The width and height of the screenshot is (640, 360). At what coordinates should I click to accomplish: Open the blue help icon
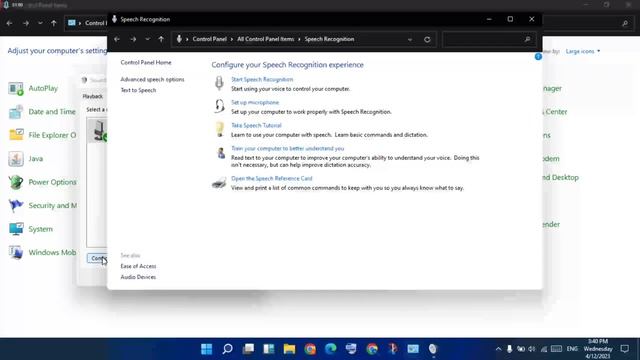[x=538, y=57]
